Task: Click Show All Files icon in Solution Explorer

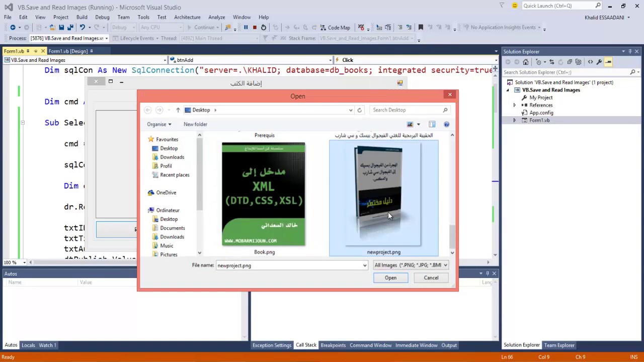Action: [579, 62]
